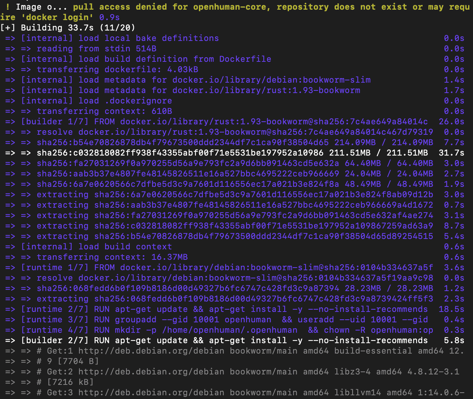The width and height of the screenshot is (473, 399).
Task: Click the rust:1.93-bookworm load metadata line
Action: 235,90
